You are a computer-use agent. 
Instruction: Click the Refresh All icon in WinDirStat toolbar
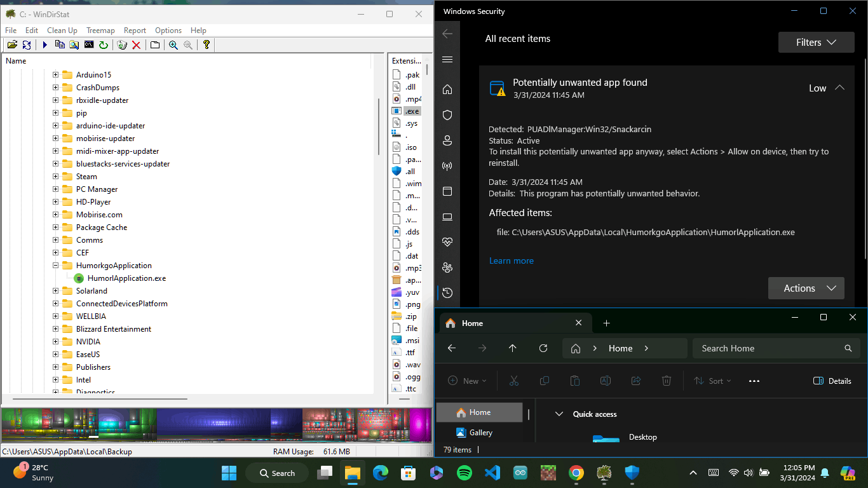(x=27, y=45)
